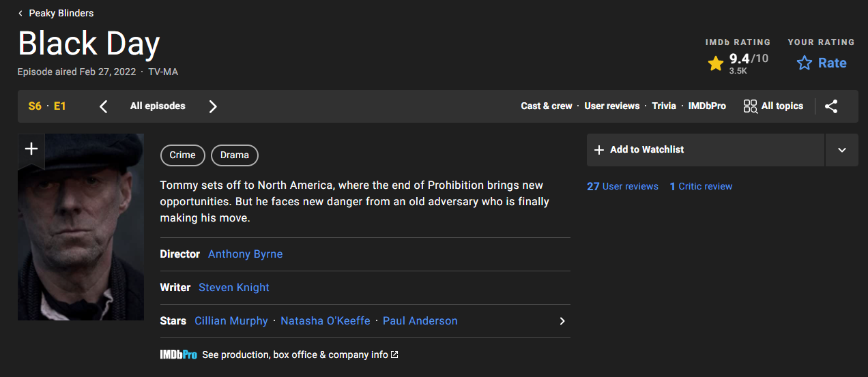Open director Anthony Byrne's page
Image resolution: width=868 pixels, height=377 pixels.
coord(245,254)
